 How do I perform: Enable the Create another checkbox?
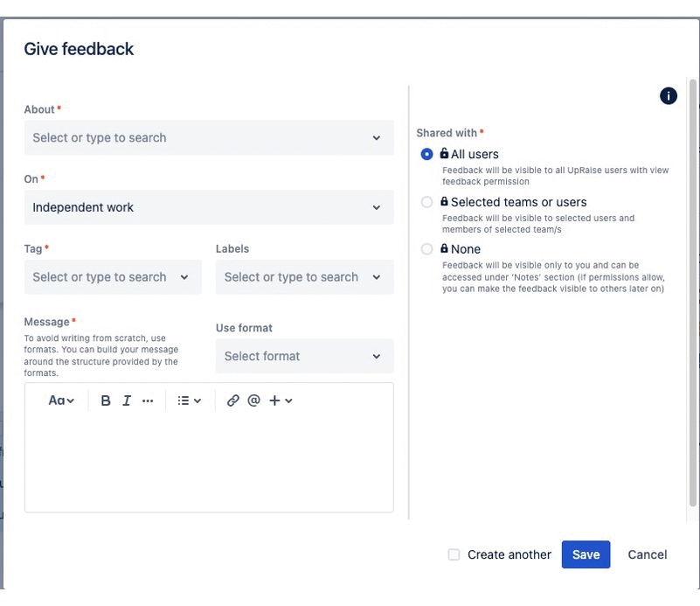click(x=454, y=554)
